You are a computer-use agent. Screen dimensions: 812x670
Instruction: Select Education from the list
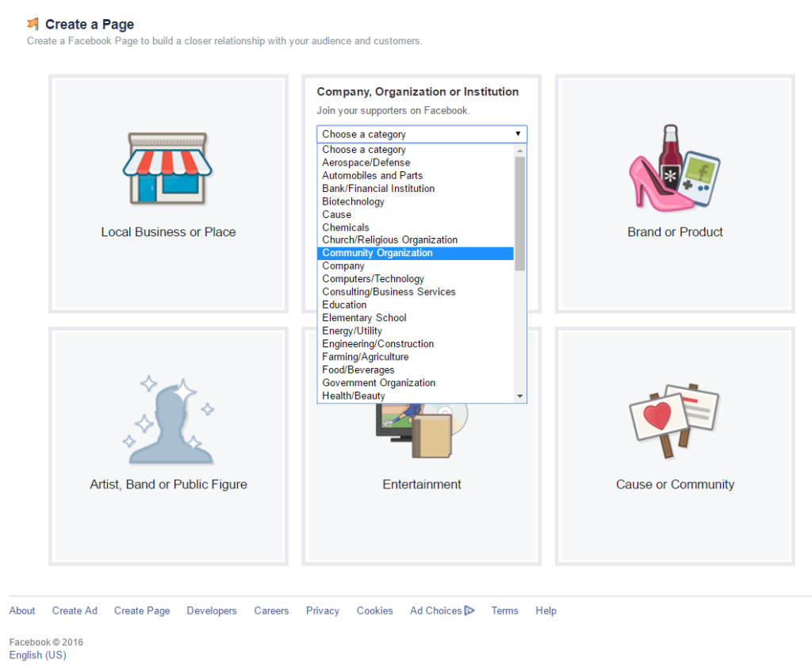[416, 304]
